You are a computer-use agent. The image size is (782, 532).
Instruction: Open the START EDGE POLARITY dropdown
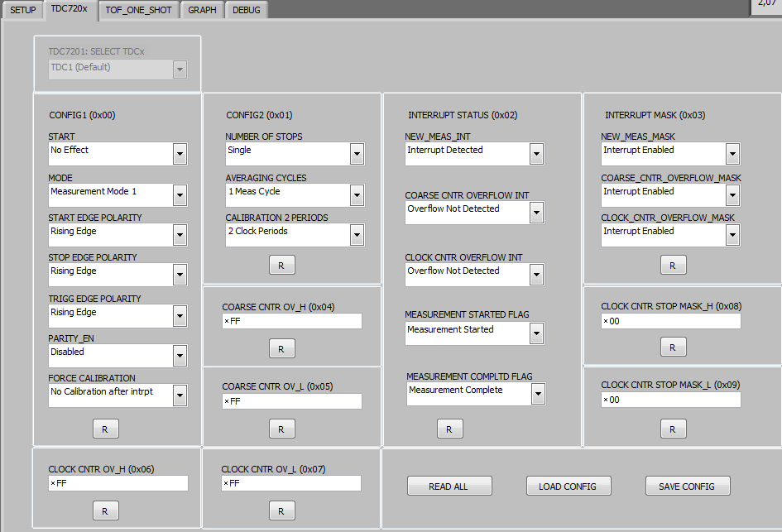coord(179,235)
